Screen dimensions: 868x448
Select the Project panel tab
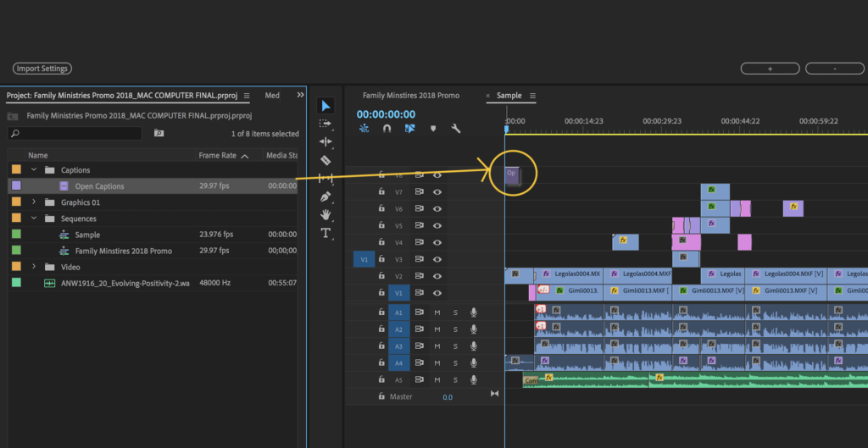(122, 96)
